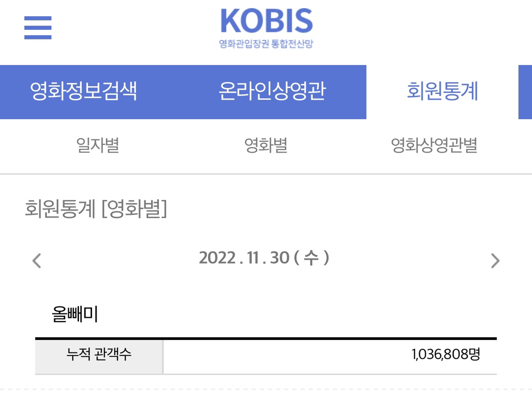Click the 누적 관객수 label cell
Screen dimensions: 532x394
[99, 357]
